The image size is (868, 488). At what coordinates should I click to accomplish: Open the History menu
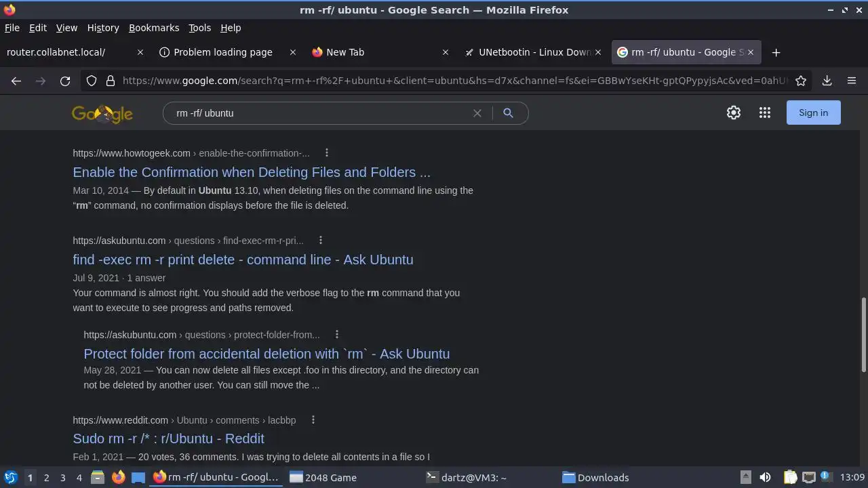coord(103,28)
